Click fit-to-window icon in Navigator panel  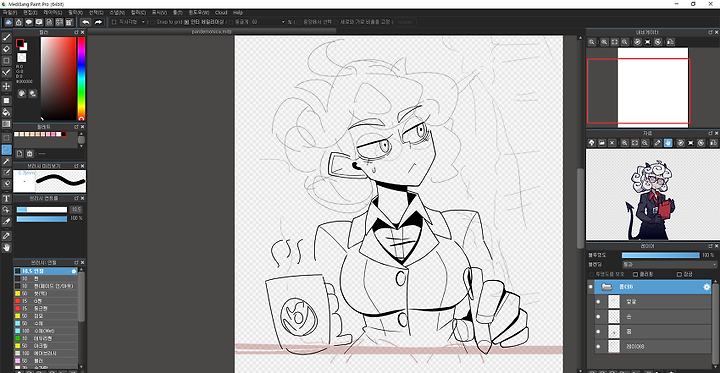pos(615,42)
